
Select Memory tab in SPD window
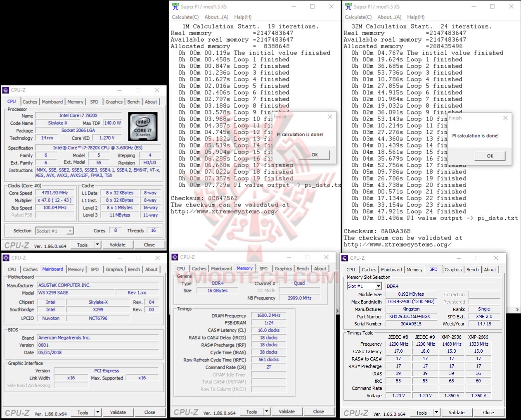coord(414,270)
